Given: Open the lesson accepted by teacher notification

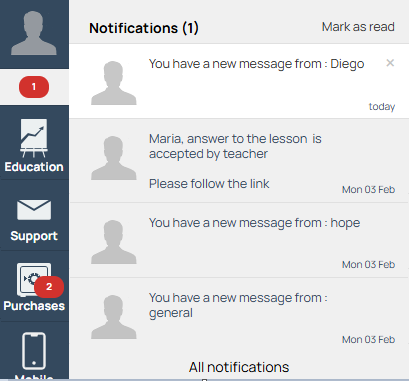Looking at the screenshot, I should coord(239,160).
